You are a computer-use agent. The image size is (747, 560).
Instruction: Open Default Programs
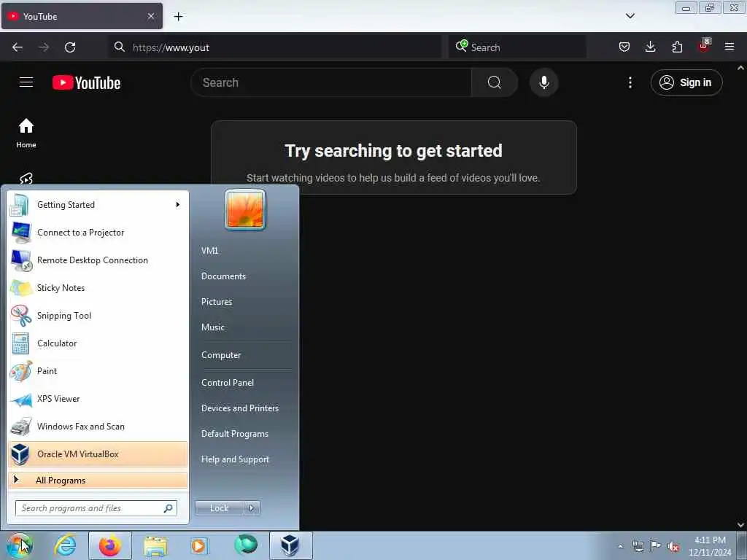pos(235,434)
